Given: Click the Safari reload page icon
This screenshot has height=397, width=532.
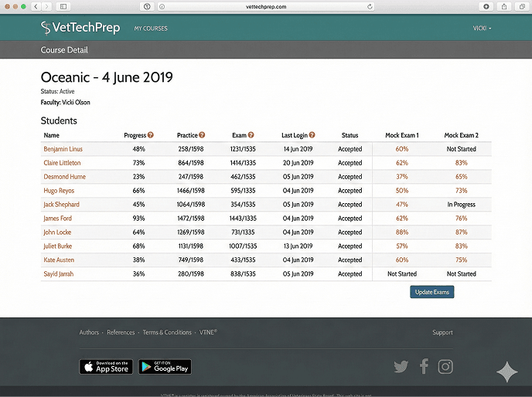Looking at the screenshot, I should (x=370, y=6).
